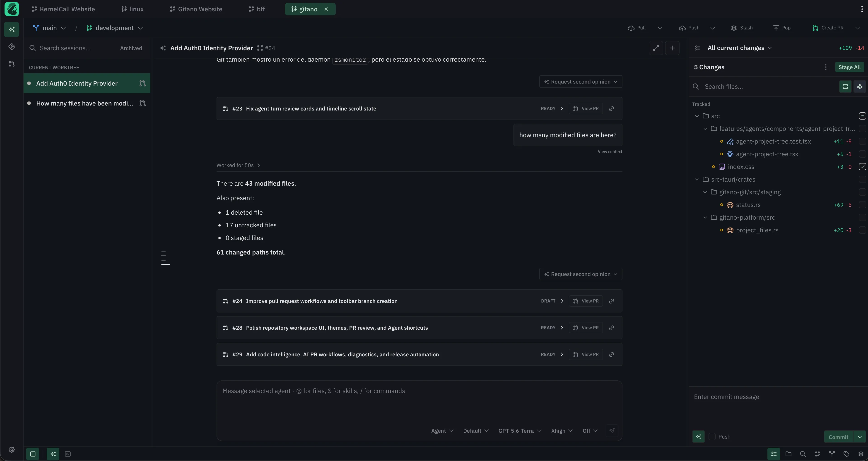Viewport: 868px width, 461px height.
Task: Copy link for PR #29
Action: tap(612, 354)
